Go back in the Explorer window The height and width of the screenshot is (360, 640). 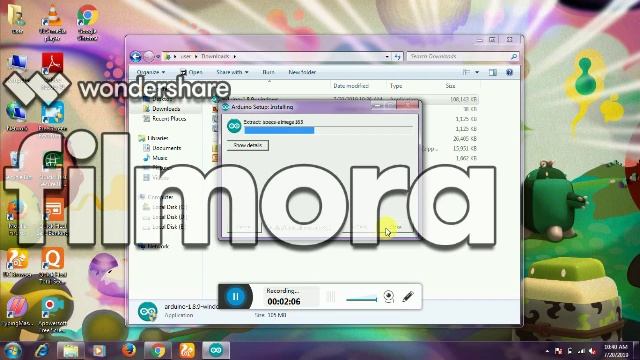(x=136, y=56)
